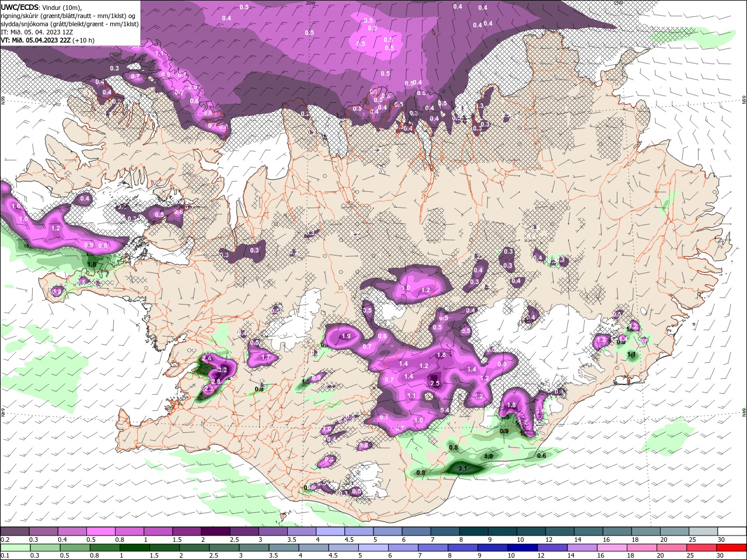Click the IT initial time line 12Z
Screen dimensions: 747x560
[36, 32]
